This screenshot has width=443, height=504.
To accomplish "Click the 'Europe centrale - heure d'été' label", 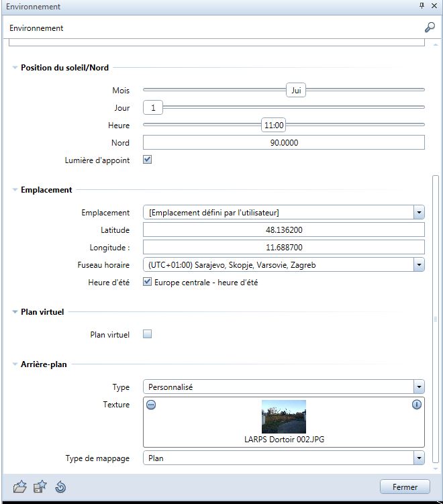I will point(206,283).
